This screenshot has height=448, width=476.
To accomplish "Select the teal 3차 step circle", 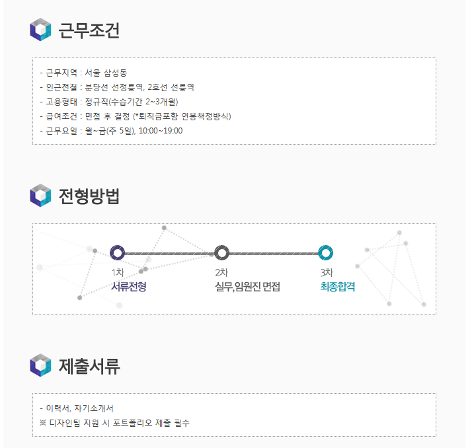I will (x=326, y=252).
